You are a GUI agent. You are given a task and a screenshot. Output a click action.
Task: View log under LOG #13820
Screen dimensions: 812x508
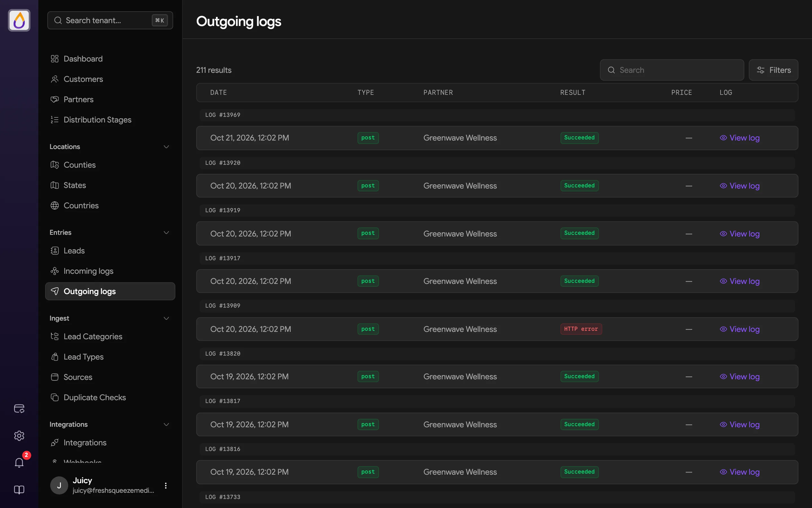click(740, 377)
